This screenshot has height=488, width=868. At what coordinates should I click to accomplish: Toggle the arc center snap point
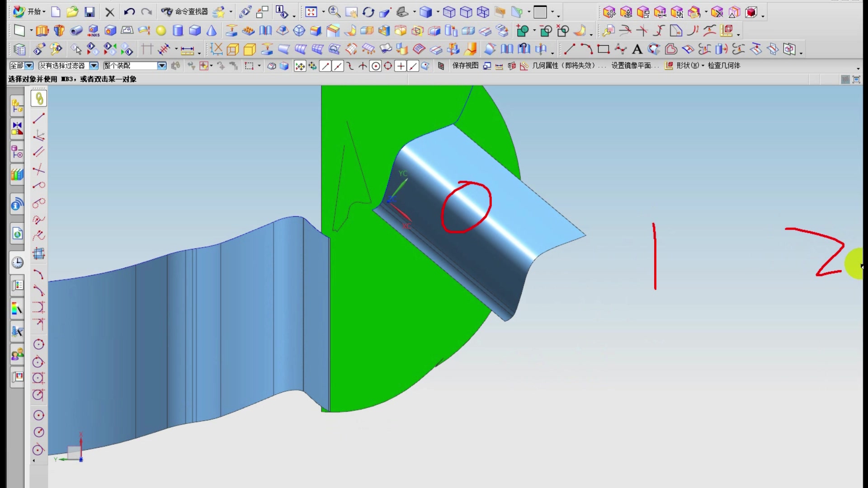(376, 66)
